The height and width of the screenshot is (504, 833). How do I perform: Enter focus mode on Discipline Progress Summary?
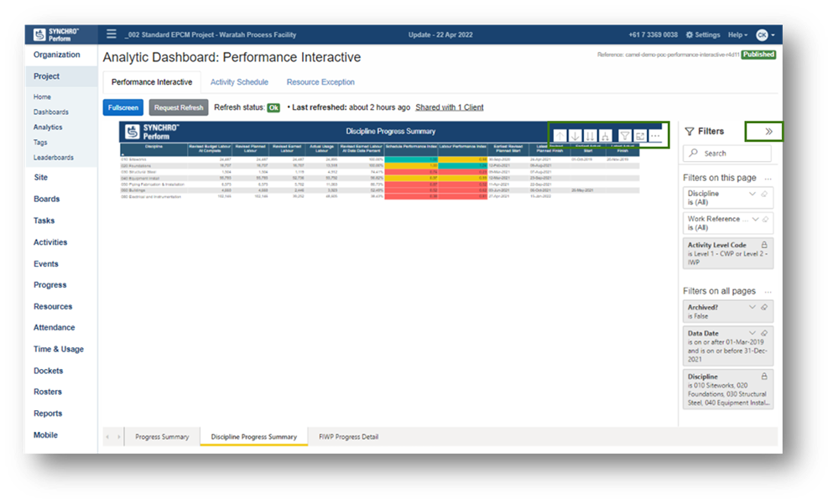[641, 135]
